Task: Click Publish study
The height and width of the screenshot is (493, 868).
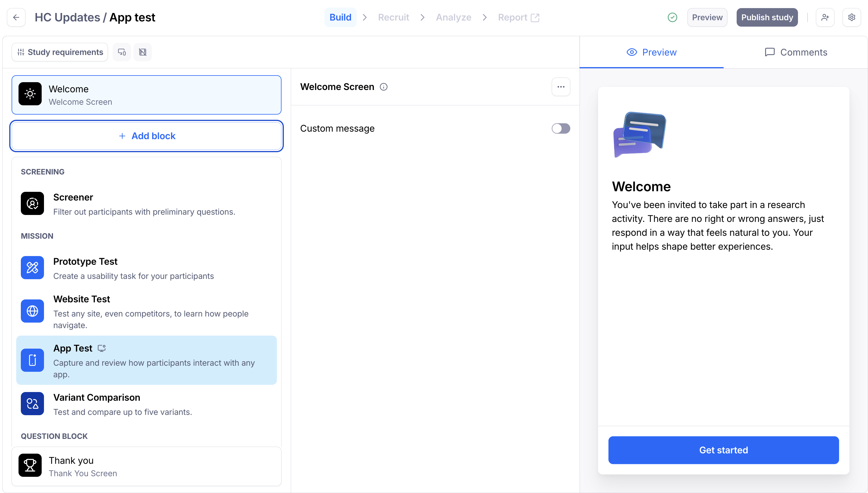Action: (x=767, y=17)
